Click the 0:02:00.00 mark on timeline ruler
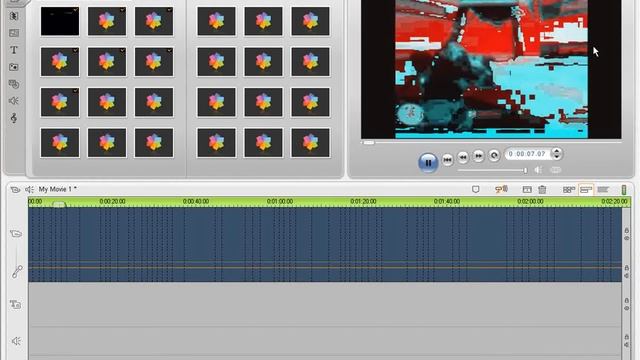Image resolution: width=640 pixels, height=360 pixels. point(530,201)
